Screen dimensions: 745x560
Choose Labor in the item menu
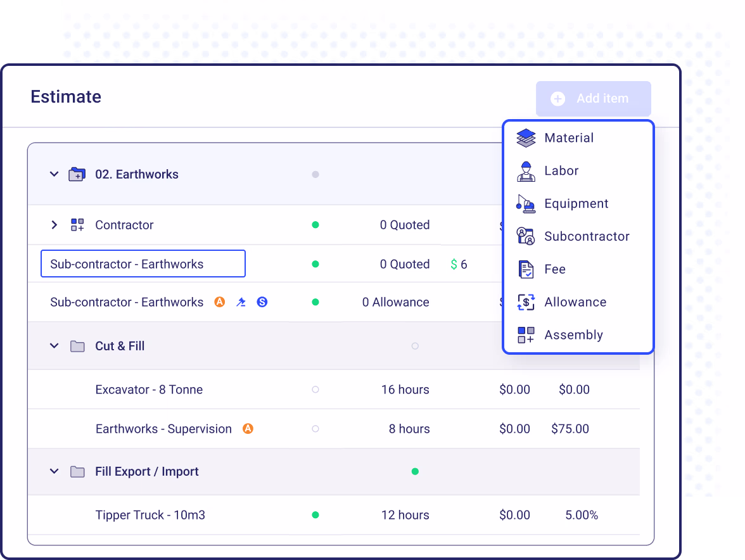[x=578, y=170]
